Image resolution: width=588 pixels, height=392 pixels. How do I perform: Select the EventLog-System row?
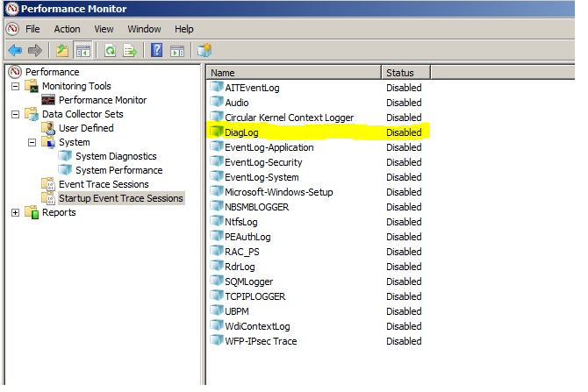coord(319,177)
